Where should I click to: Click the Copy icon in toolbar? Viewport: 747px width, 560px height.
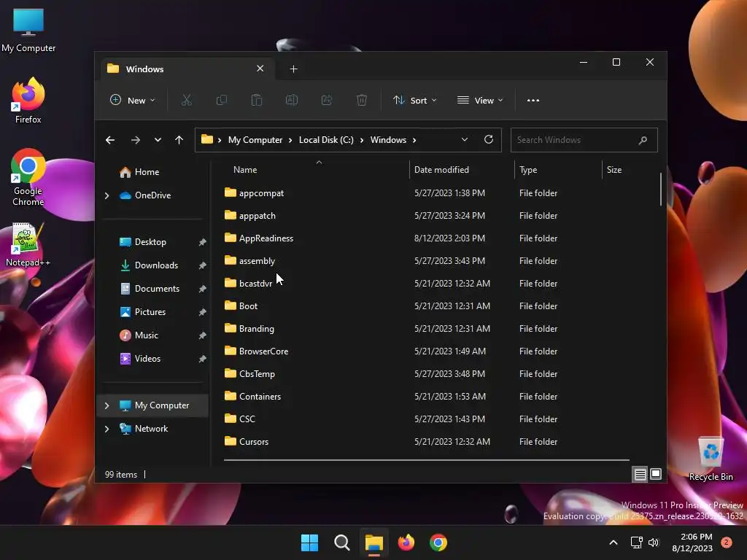[x=222, y=100]
